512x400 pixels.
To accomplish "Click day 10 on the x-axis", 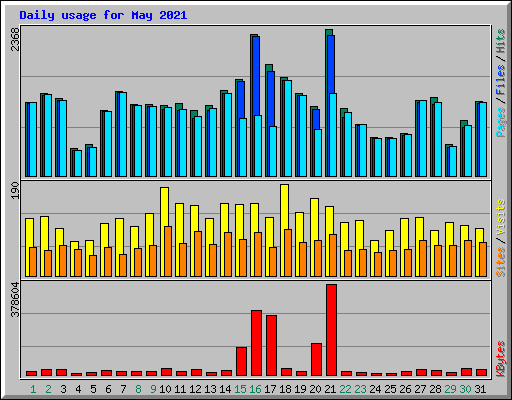I will pyautogui.click(x=165, y=389).
